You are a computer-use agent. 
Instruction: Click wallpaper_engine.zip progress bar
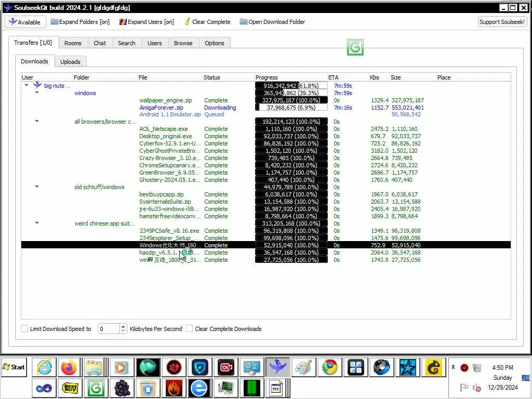291,100
